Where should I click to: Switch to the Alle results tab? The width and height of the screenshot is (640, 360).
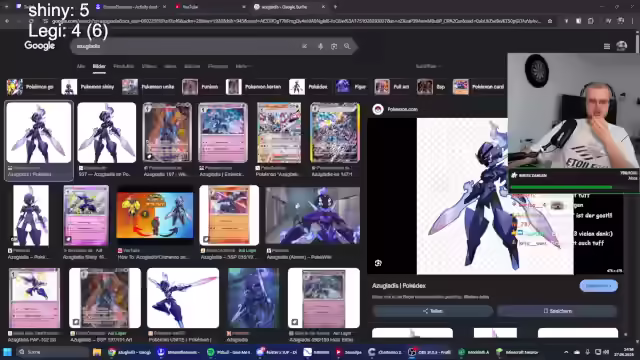point(81,66)
